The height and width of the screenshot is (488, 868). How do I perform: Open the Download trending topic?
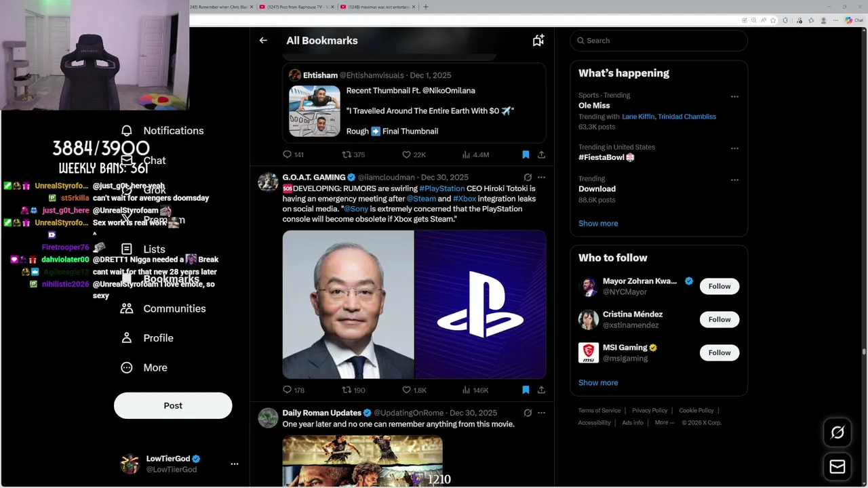point(597,188)
